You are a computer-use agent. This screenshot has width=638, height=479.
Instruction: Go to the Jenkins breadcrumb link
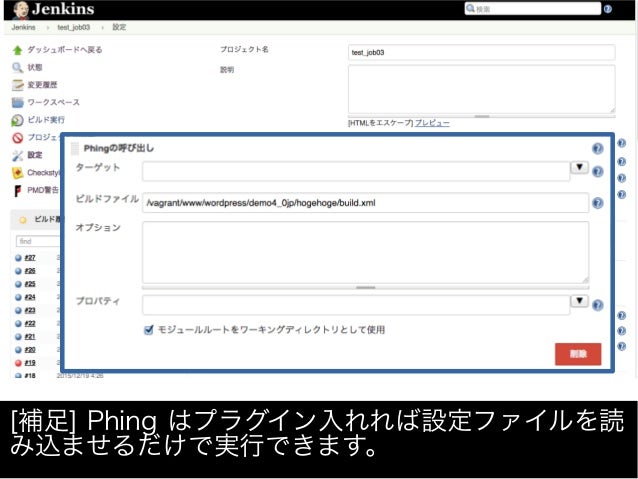(x=23, y=27)
